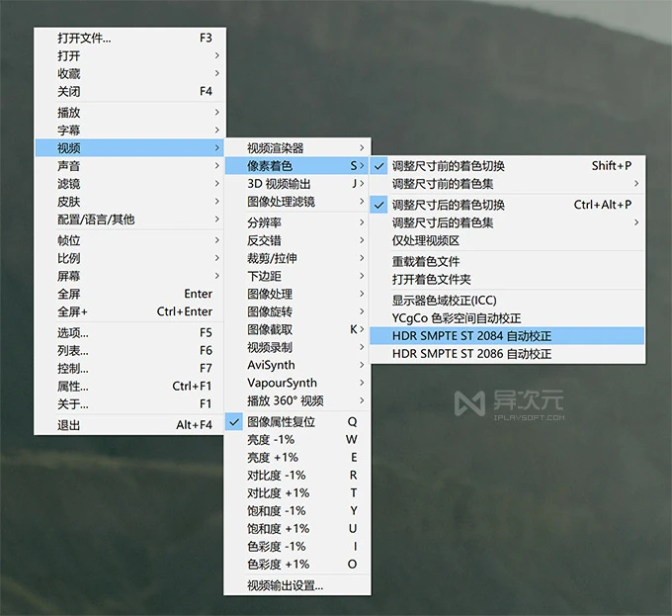Viewport: 672px width, 616px height.
Task: Click 重载着色文件 menu item
Action: point(507,261)
